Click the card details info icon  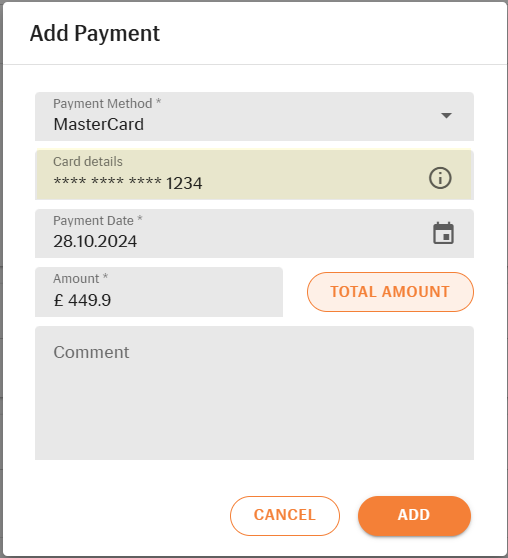click(x=440, y=178)
